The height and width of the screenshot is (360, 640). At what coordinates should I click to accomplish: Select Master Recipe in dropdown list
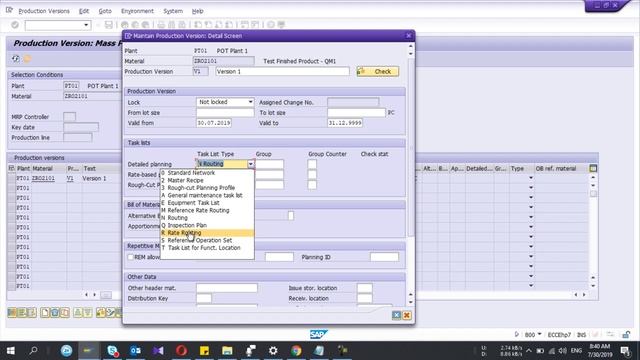(207, 180)
